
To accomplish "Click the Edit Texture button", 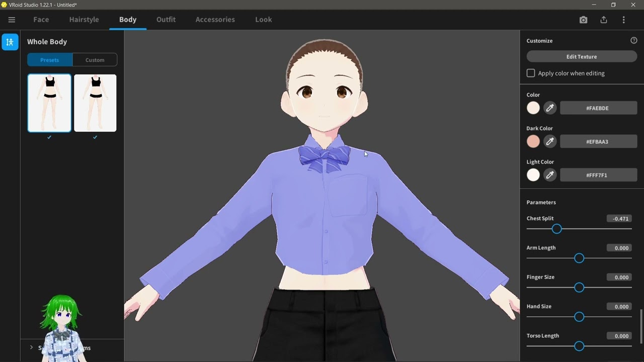I will (582, 57).
